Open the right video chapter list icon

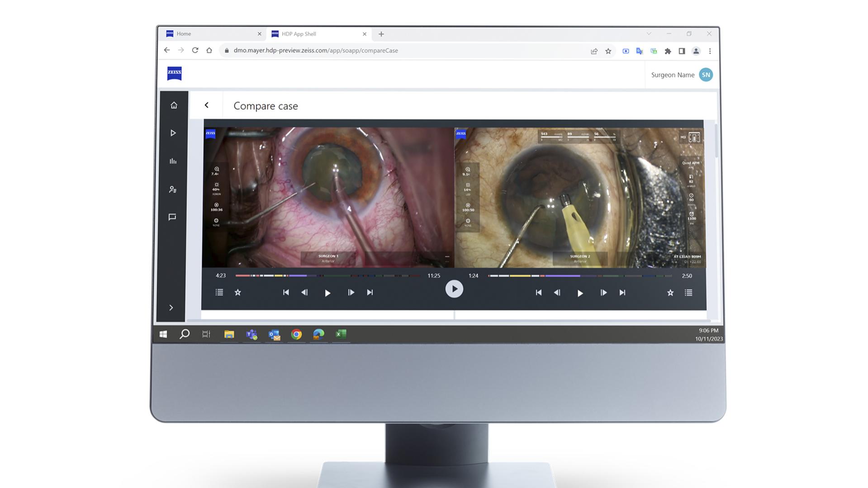click(x=688, y=293)
